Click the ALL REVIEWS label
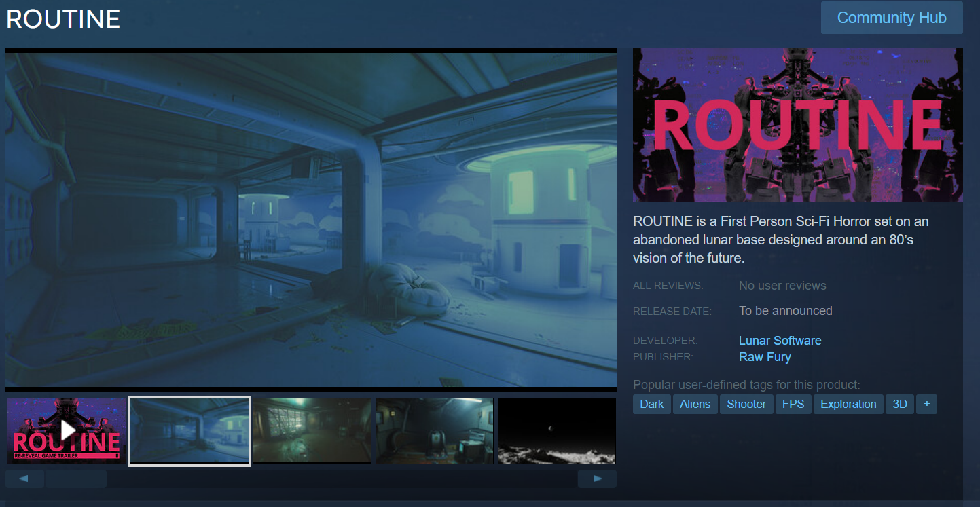This screenshot has width=980, height=507. (668, 286)
